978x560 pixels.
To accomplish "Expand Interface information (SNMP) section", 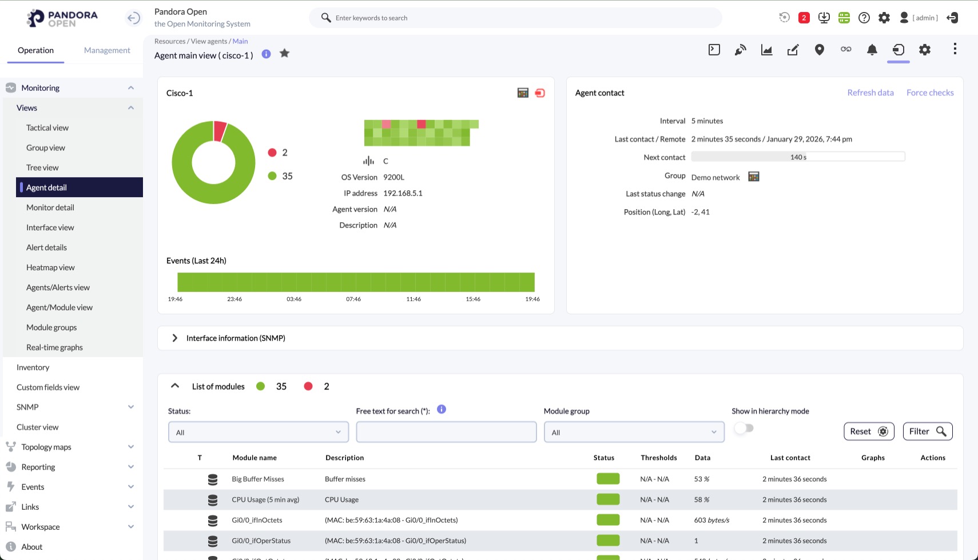I will coord(175,338).
